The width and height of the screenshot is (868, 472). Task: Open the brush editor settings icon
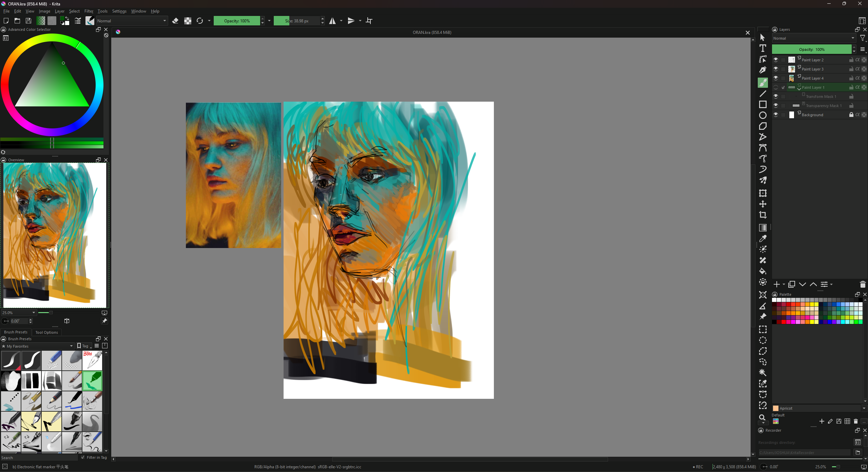tap(78, 21)
